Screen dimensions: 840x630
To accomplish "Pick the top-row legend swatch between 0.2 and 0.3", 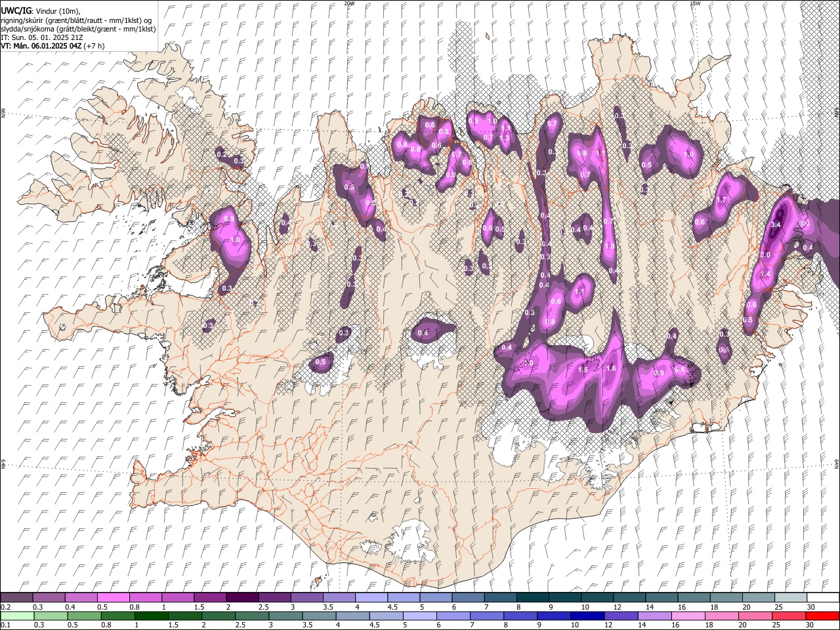I will (x=16, y=597).
